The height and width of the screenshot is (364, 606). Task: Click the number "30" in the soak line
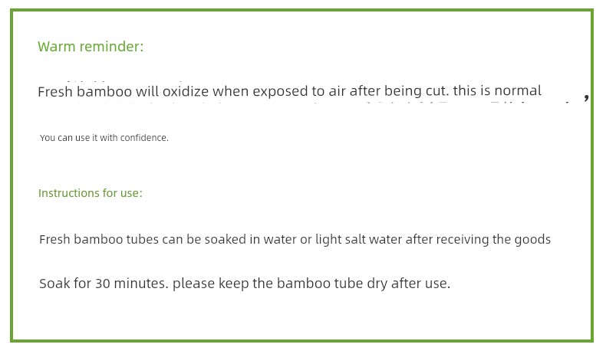(103, 284)
